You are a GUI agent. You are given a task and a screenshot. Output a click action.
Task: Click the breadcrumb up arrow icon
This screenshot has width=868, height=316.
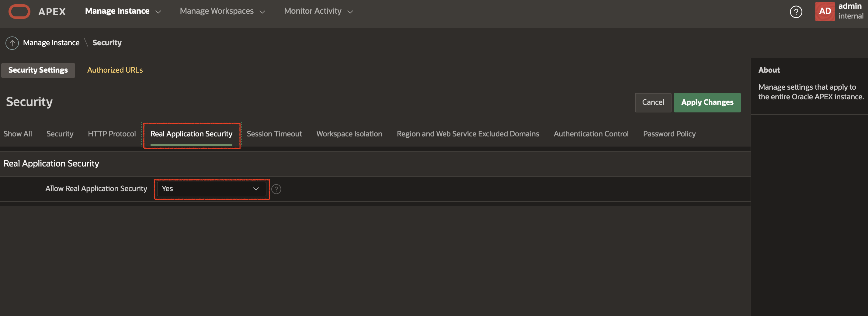point(12,43)
